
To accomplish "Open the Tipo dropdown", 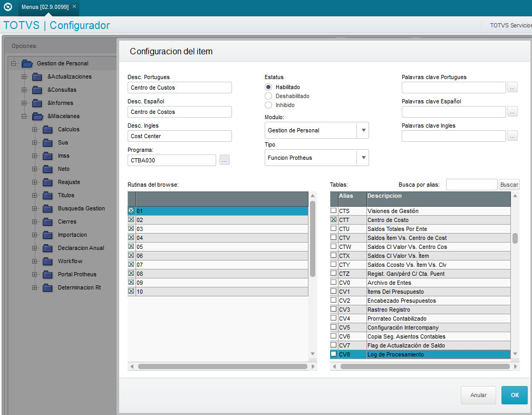I will (363, 158).
